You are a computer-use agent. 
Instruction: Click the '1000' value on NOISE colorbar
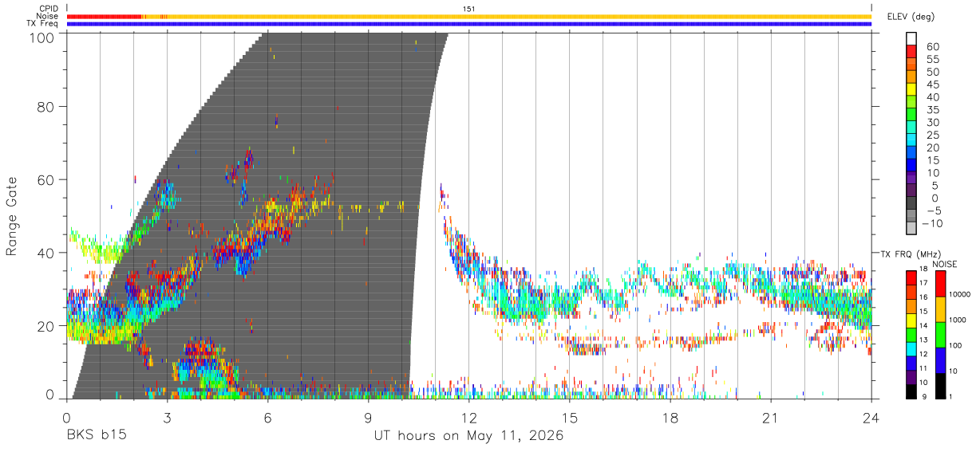(956, 320)
